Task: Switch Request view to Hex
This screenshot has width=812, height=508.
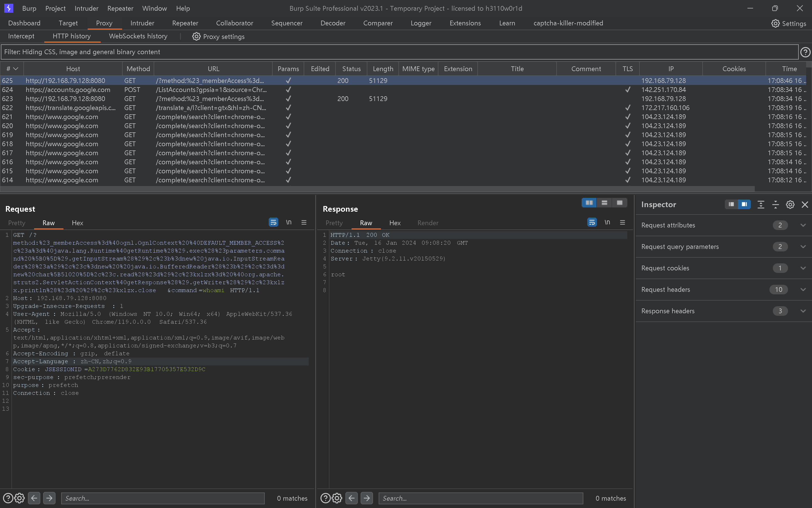Action: [x=78, y=223]
